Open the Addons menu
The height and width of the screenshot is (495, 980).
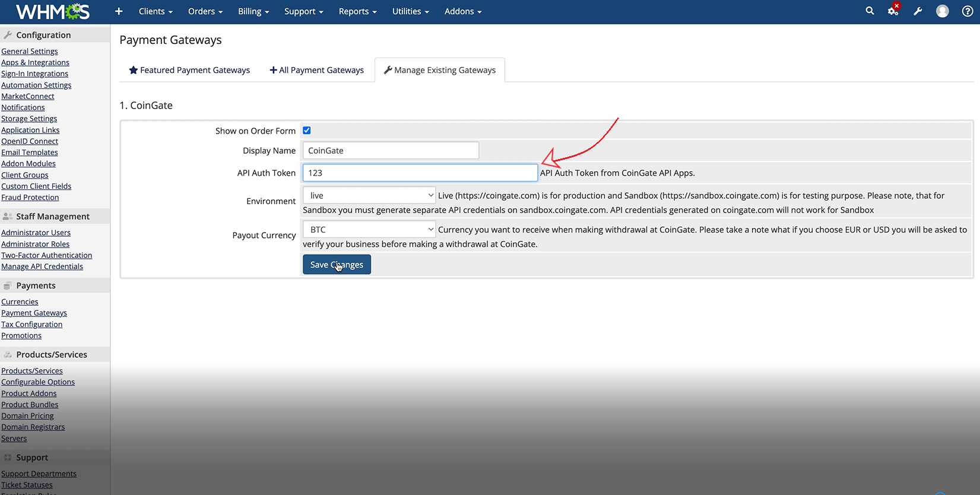(463, 11)
